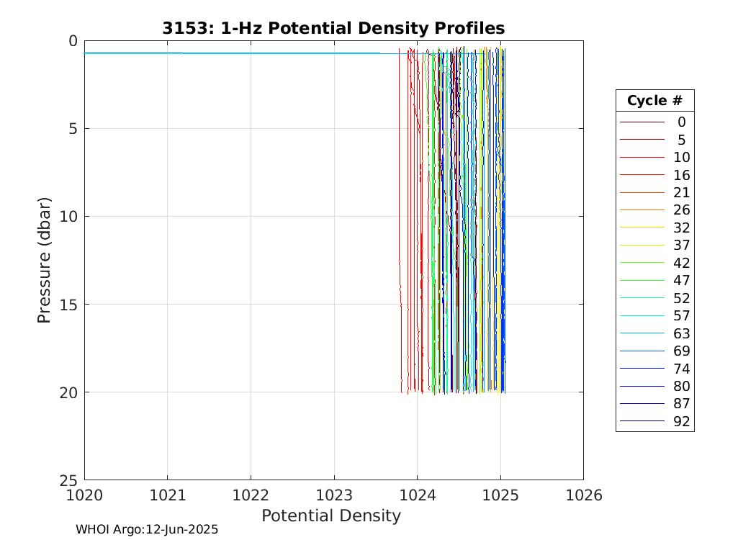Viewport: 756px width, 540px height.
Task: Click y-axis tick label 25
Action: coord(68,480)
